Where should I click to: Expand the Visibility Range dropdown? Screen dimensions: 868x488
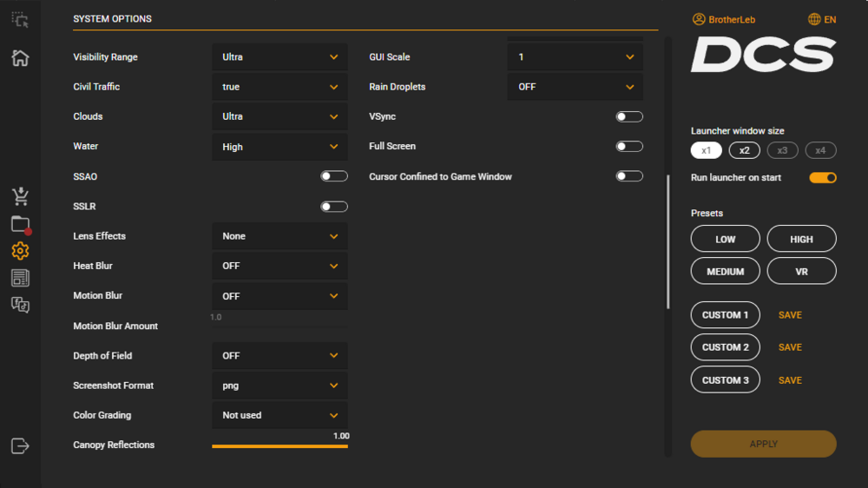coord(279,57)
